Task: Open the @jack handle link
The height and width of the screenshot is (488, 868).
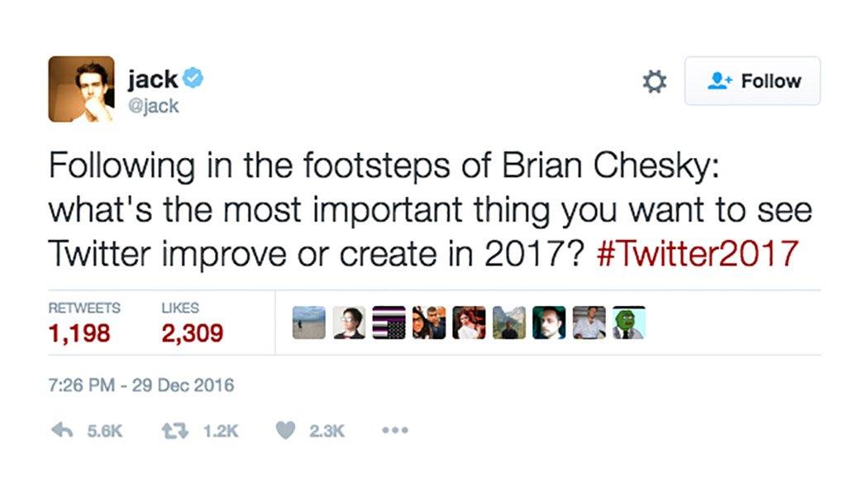Action: [153, 106]
